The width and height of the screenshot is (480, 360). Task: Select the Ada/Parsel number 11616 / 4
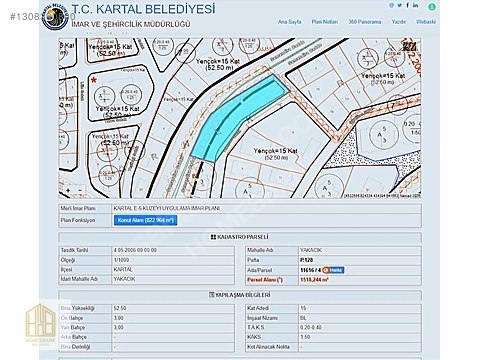(x=310, y=270)
